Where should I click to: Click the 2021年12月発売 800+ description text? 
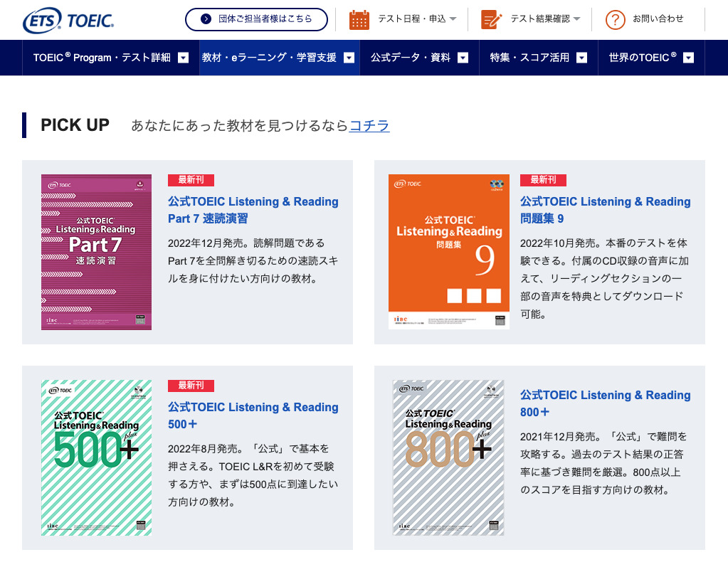(603, 463)
